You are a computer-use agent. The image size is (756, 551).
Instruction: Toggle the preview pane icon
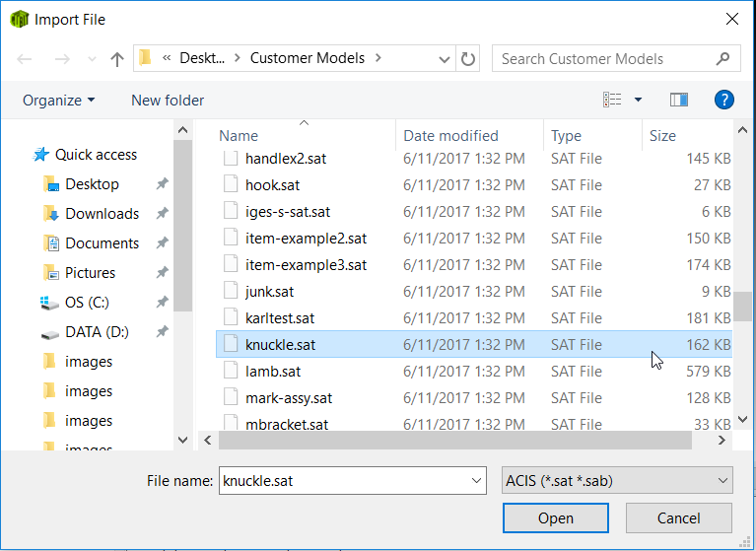point(678,100)
